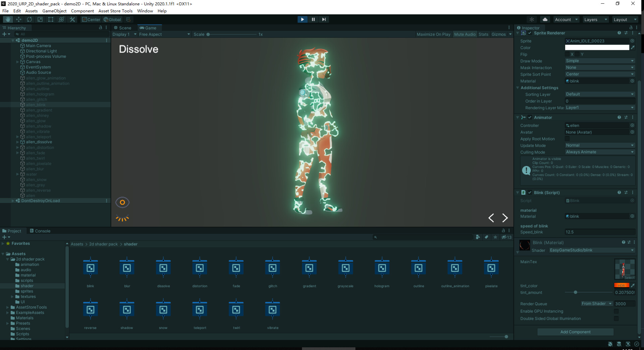Open the Window menu

[x=145, y=11]
